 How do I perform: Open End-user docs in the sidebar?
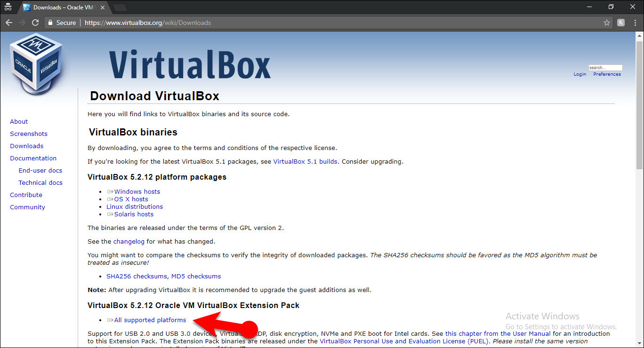[40, 170]
